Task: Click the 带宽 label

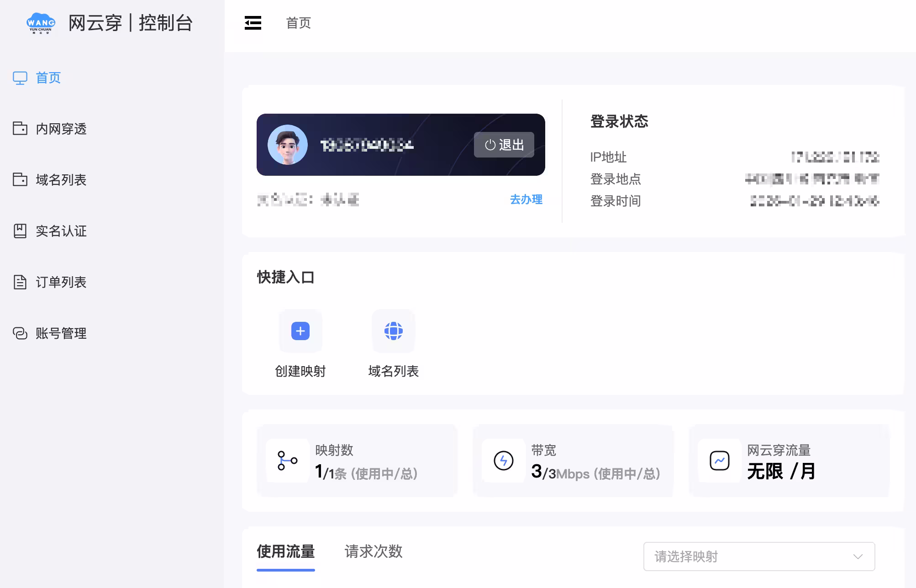Action: click(544, 450)
